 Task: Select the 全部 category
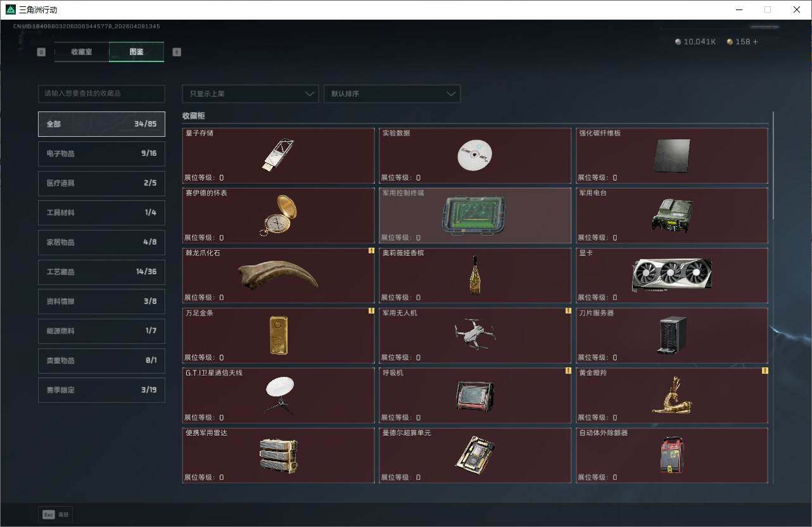coord(101,124)
